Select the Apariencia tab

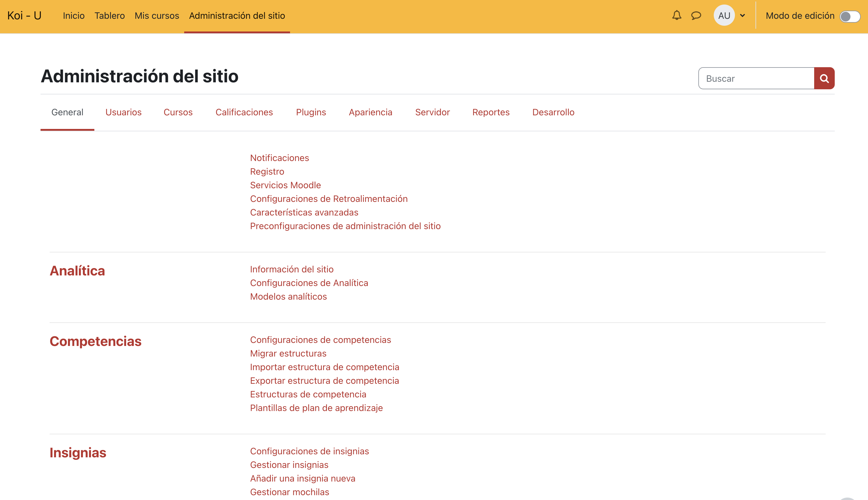point(370,112)
